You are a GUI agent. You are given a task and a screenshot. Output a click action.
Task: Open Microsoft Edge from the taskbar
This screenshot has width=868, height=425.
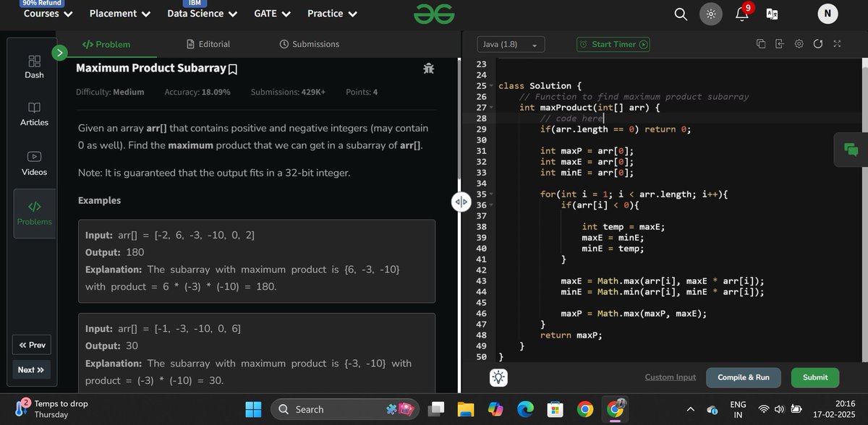(x=525, y=410)
